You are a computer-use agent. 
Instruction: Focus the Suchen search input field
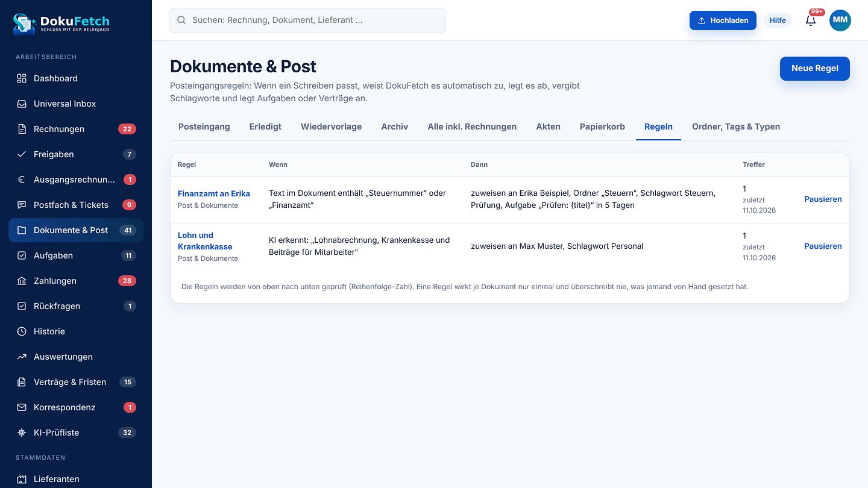(x=307, y=20)
